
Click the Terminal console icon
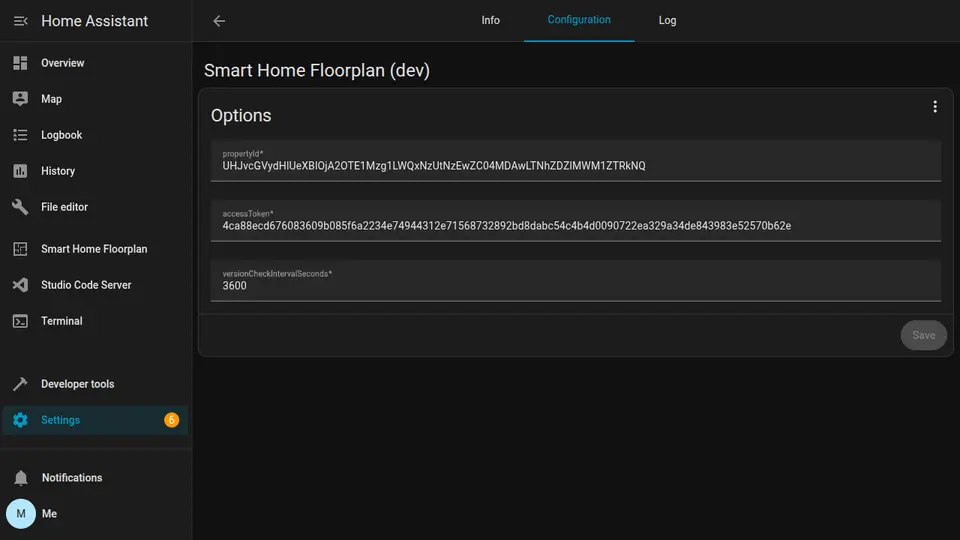coord(20,321)
